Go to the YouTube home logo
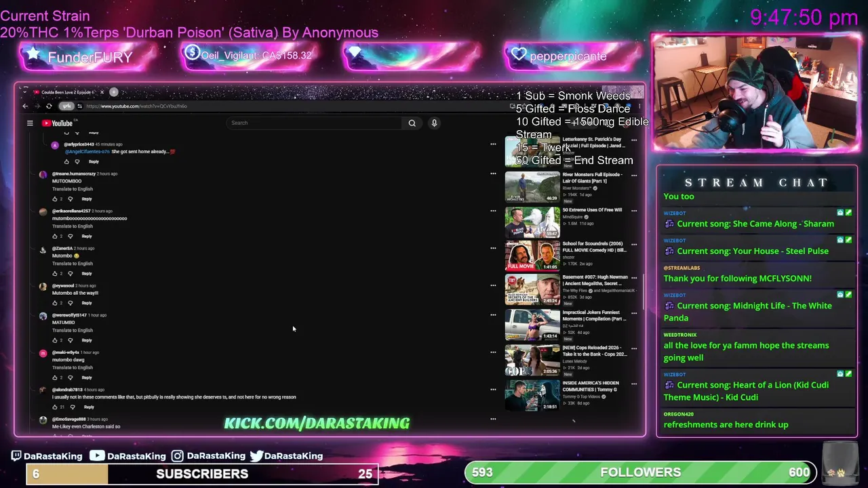The image size is (868, 488). [58, 123]
